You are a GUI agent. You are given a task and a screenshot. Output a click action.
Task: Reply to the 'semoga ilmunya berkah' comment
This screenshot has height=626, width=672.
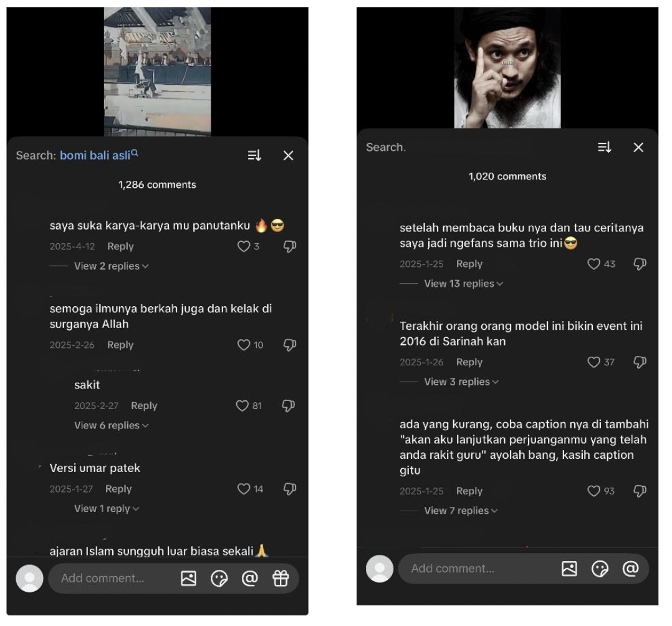point(120,345)
